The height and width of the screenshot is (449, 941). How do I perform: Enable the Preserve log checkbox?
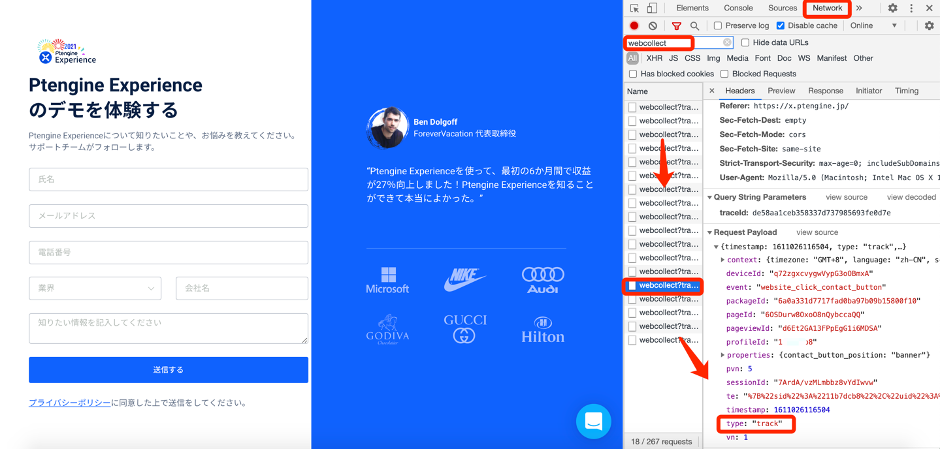(718, 26)
